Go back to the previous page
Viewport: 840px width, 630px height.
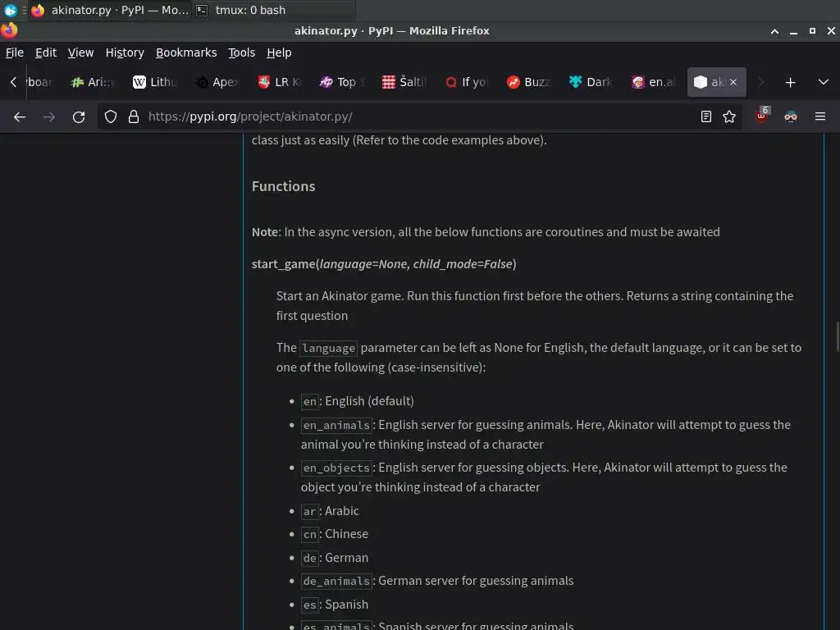point(20,116)
